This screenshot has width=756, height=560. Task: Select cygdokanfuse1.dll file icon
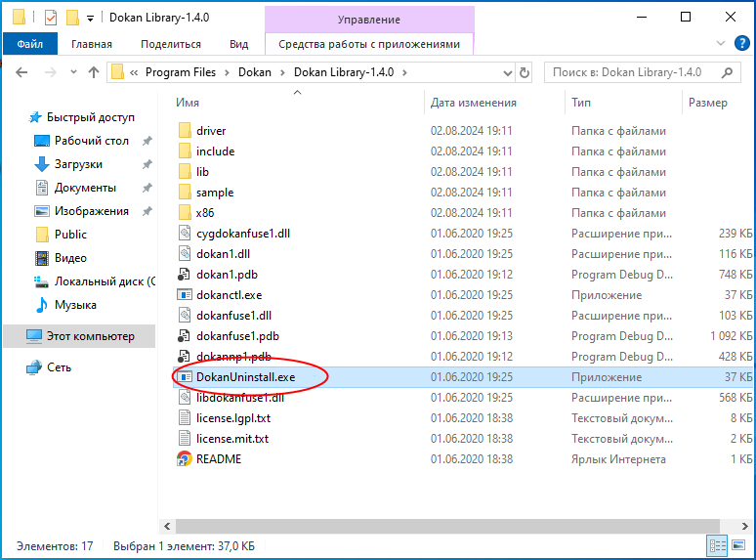coord(185,234)
